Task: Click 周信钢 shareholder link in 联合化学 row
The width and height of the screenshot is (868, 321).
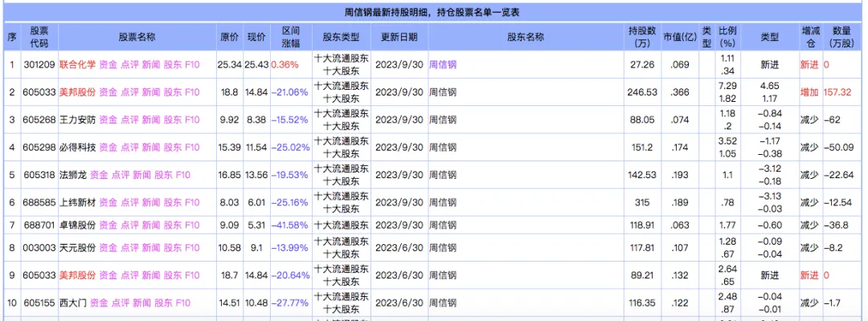Action: pyautogui.click(x=443, y=65)
